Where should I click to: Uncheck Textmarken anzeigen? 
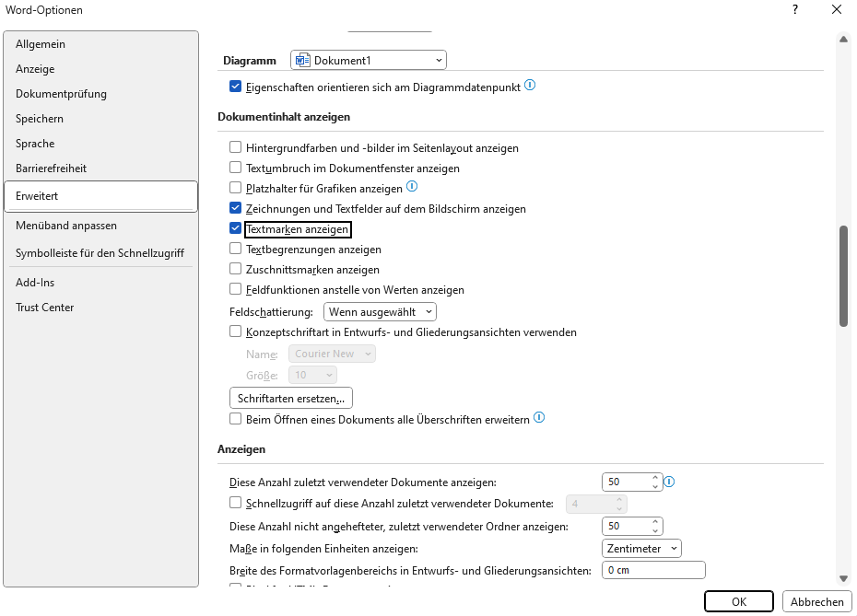235,227
